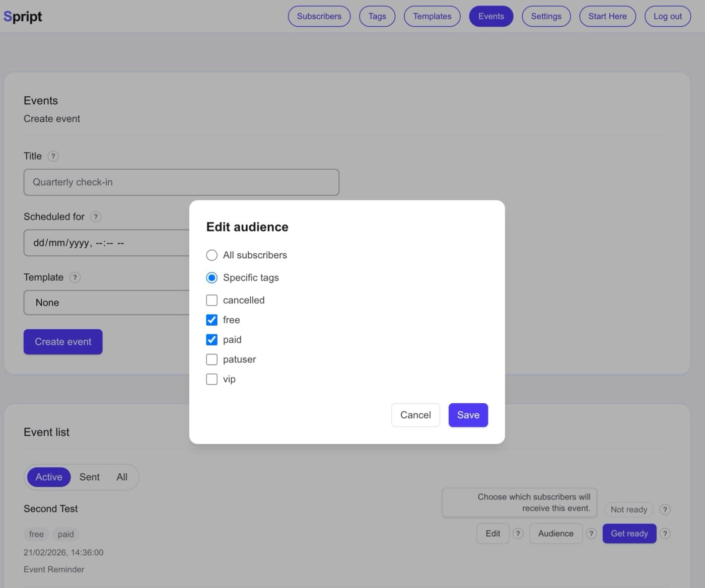The image size is (705, 588).
Task: Click the help icon next to Title
Action: [x=53, y=156]
